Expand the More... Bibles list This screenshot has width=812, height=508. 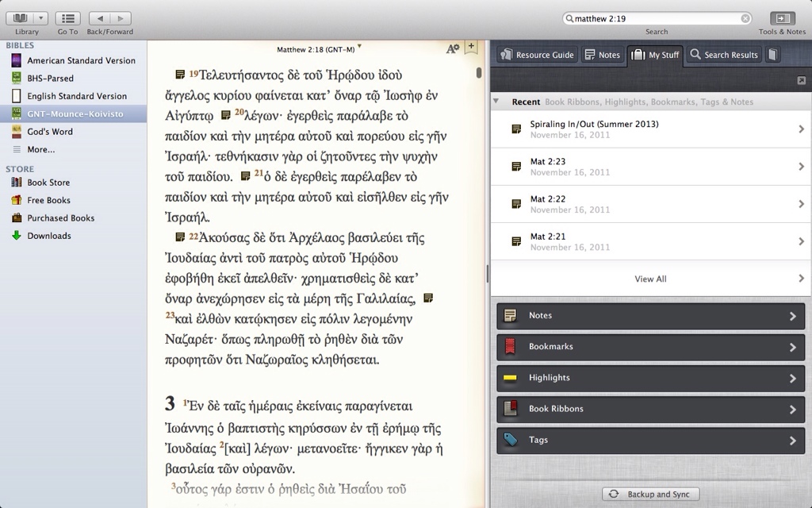click(40, 149)
